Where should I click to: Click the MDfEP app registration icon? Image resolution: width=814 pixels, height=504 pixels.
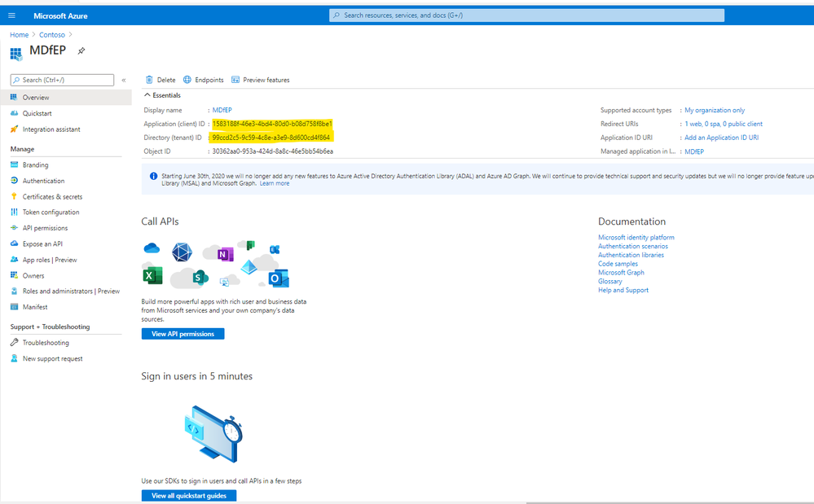16,53
